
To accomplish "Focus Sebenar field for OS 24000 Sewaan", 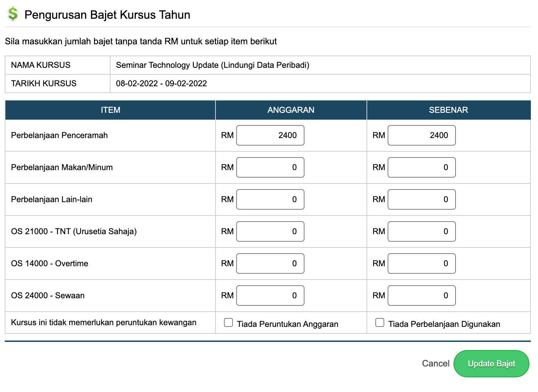I will click(422, 296).
